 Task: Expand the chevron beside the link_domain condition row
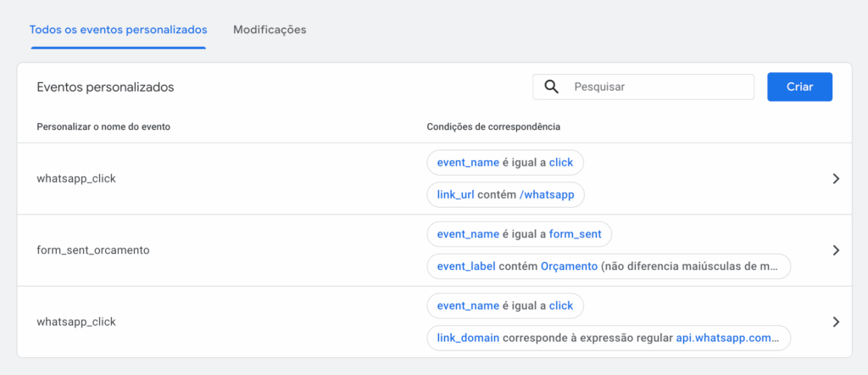coord(836,322)
